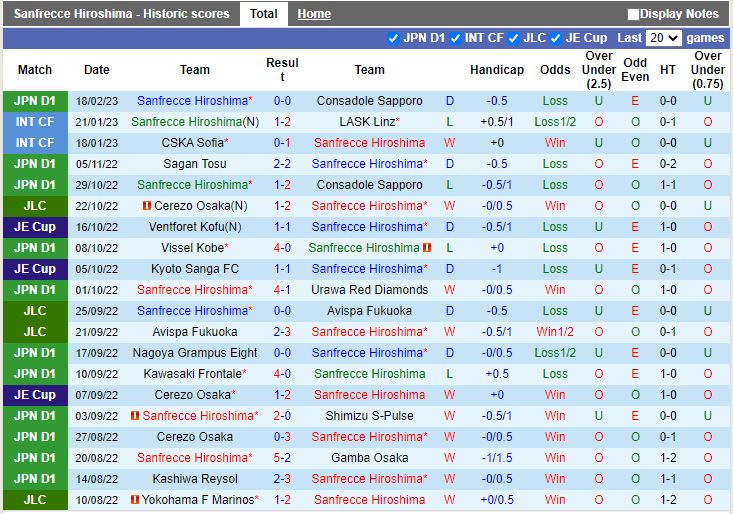Viewport: 733px width, 514px height.
Task: Click the Loss1/2 odds in Nagoya Grampus row
Action: pyautogui.click(x=555, y=353)
